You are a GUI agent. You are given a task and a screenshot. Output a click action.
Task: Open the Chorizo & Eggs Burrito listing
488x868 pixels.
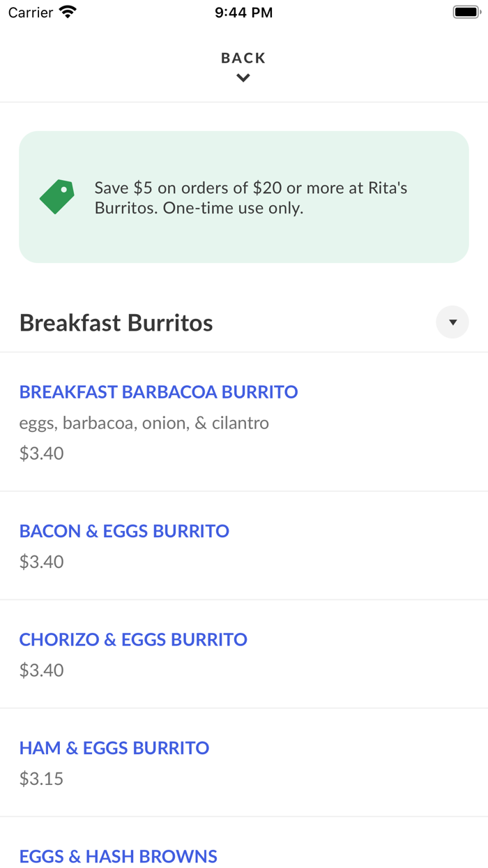[133, 639]
